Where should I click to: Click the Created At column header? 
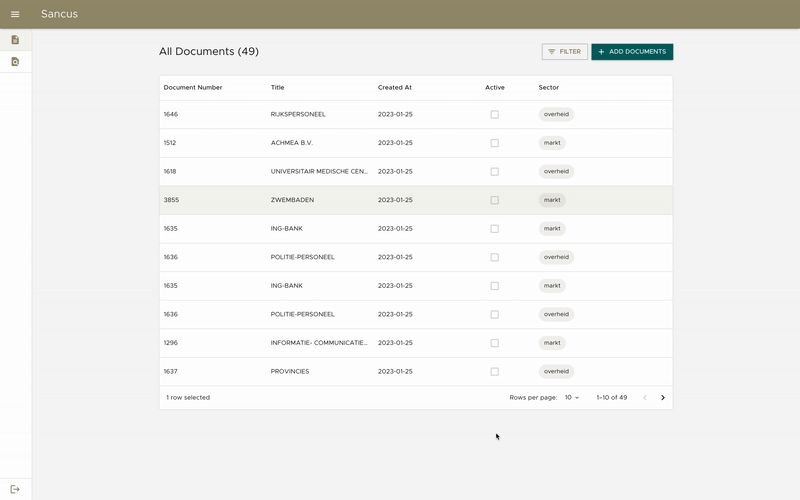[395, 88]
